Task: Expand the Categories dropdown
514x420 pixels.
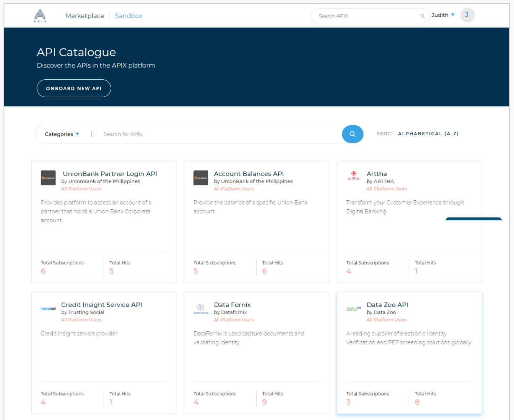Action: point(62,134)
